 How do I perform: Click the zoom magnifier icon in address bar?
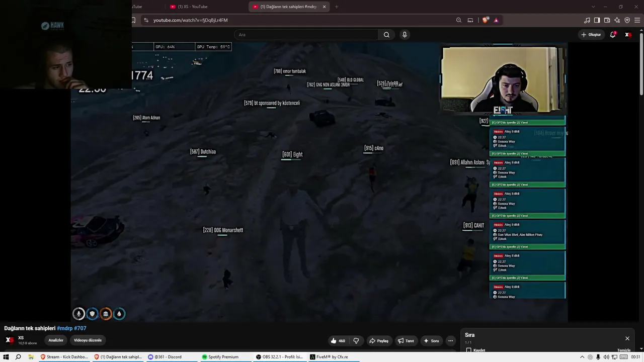pos(458,20)
